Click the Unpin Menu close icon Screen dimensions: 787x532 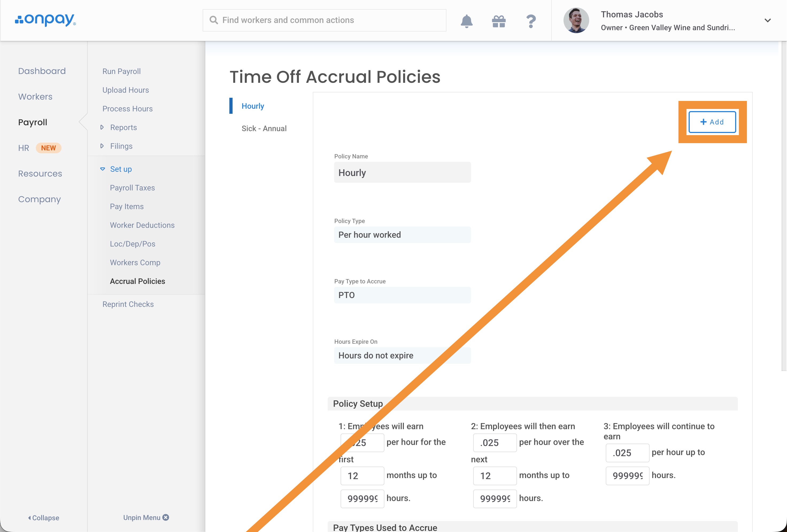click(x=165, y=517)
